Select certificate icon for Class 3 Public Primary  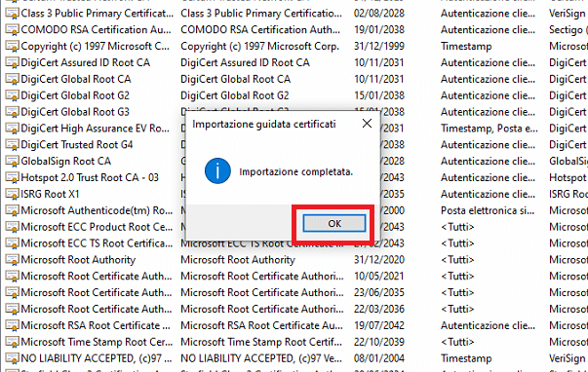point(12,14)
